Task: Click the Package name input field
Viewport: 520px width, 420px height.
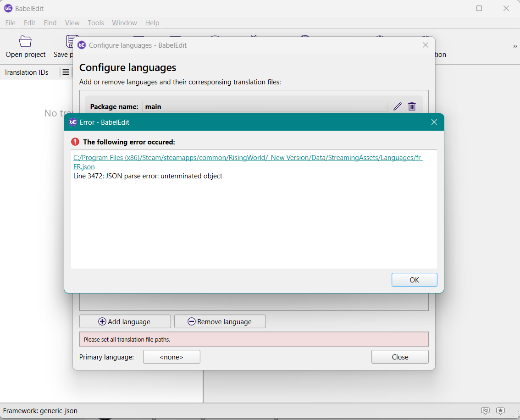Action: pos(265,106)
